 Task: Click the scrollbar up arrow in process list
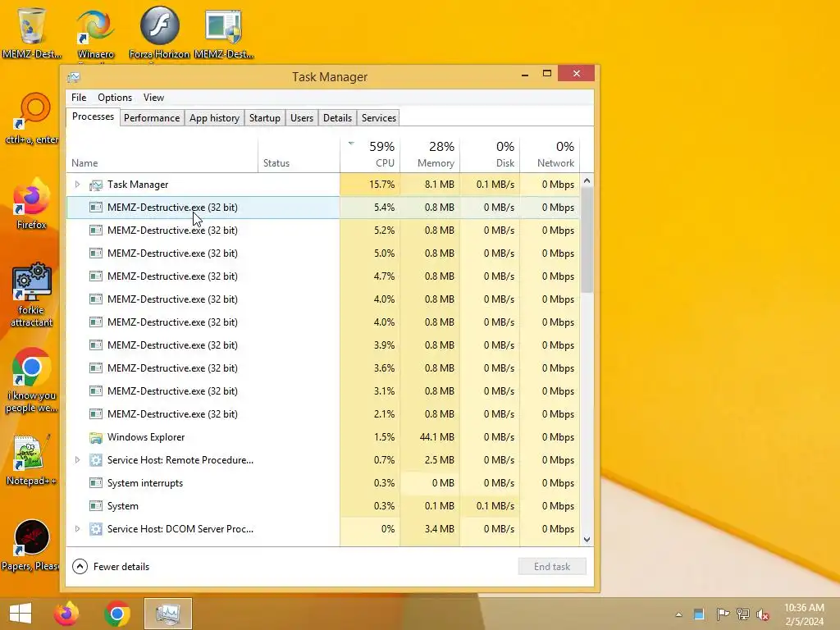[x=587, y=181]
